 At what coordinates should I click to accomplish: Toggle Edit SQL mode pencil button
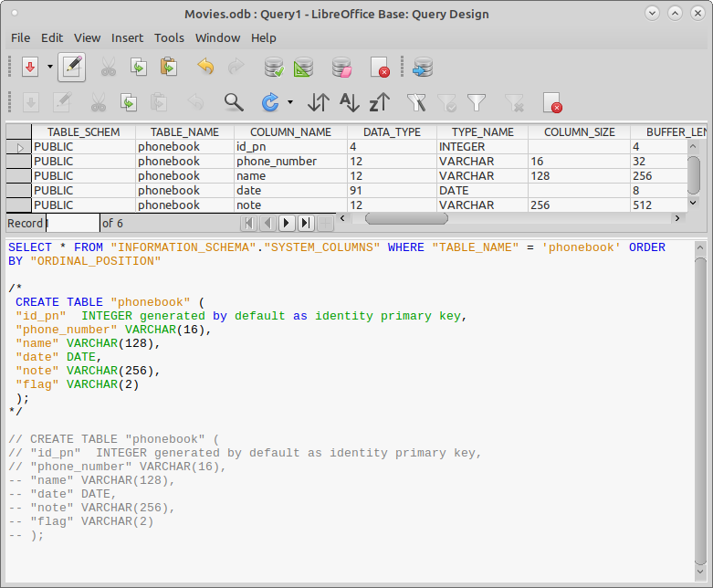pos(72,68)
